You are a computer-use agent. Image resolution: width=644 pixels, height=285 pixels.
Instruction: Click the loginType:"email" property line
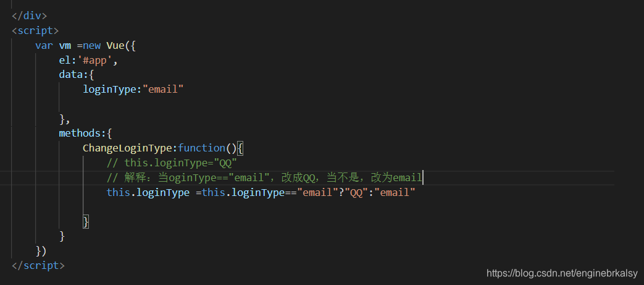tap(133, 89)
